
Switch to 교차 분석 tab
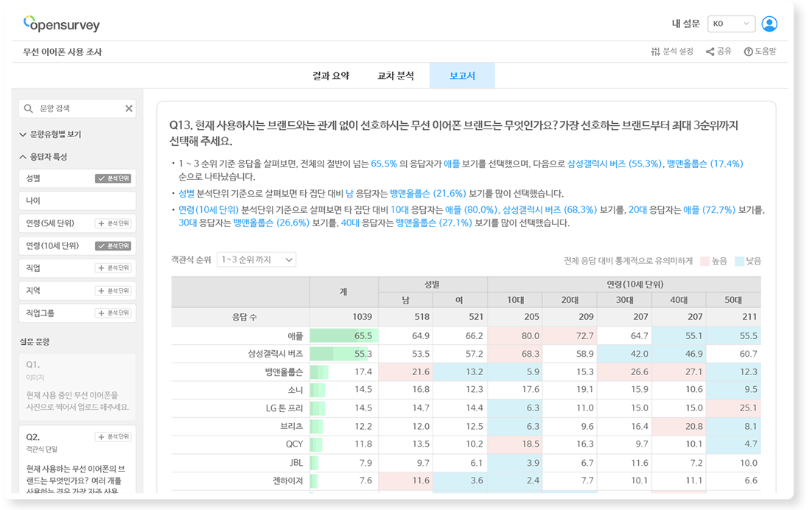click(x=396, y=76)
